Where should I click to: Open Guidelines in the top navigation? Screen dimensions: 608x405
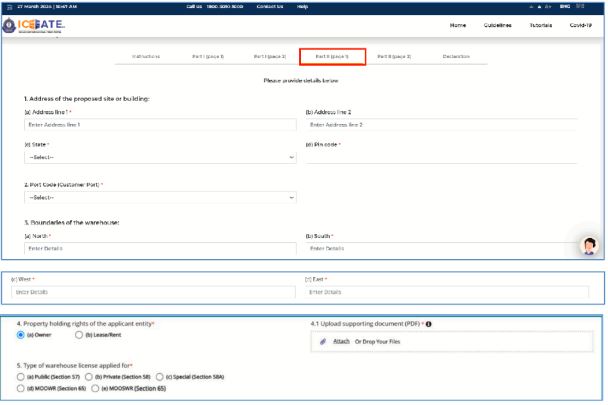(497, 25)
